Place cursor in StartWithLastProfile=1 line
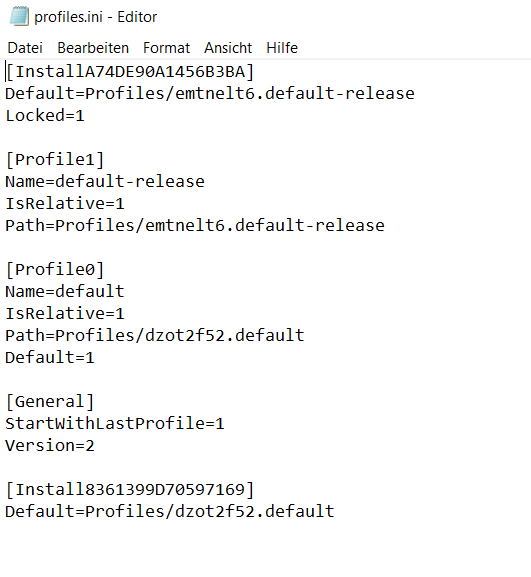 [115, 424]
